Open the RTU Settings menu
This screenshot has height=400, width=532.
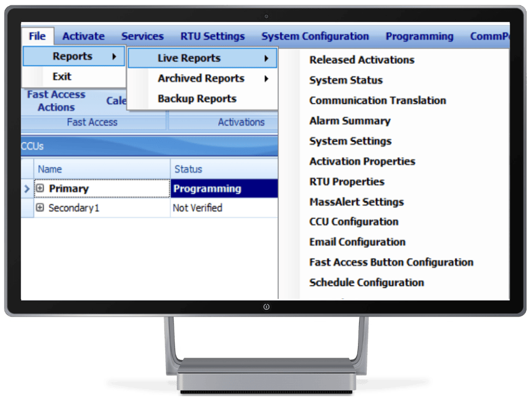point(212,36)
